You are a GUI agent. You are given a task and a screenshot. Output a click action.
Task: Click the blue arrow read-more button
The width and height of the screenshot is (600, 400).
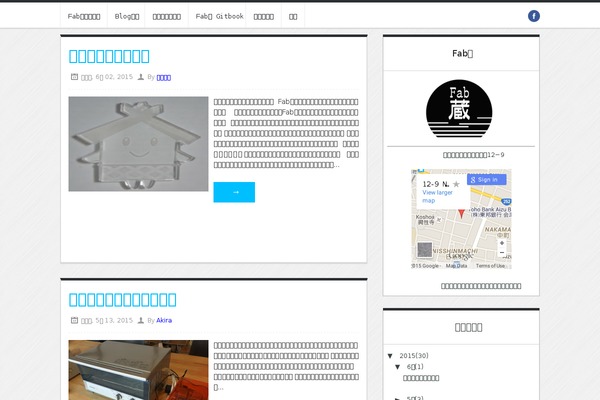234,192
